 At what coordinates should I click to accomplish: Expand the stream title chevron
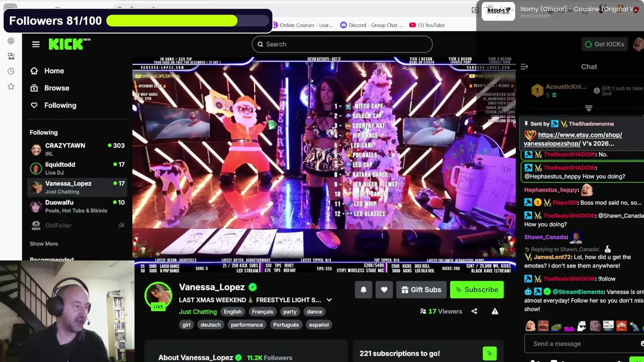click(329, 300)
